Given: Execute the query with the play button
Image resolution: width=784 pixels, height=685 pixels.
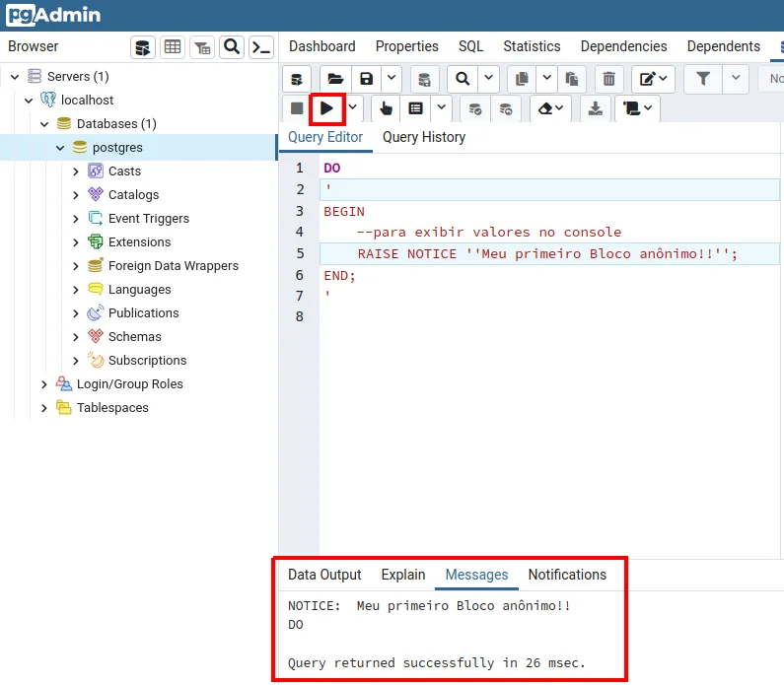Looking at the screenshot, I should click(x=326, y=108).
